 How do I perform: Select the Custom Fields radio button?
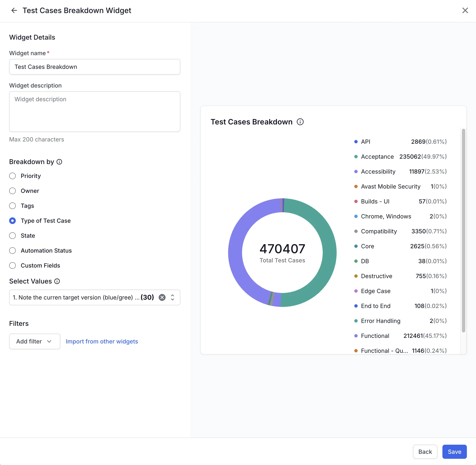(x=12, y=265)
